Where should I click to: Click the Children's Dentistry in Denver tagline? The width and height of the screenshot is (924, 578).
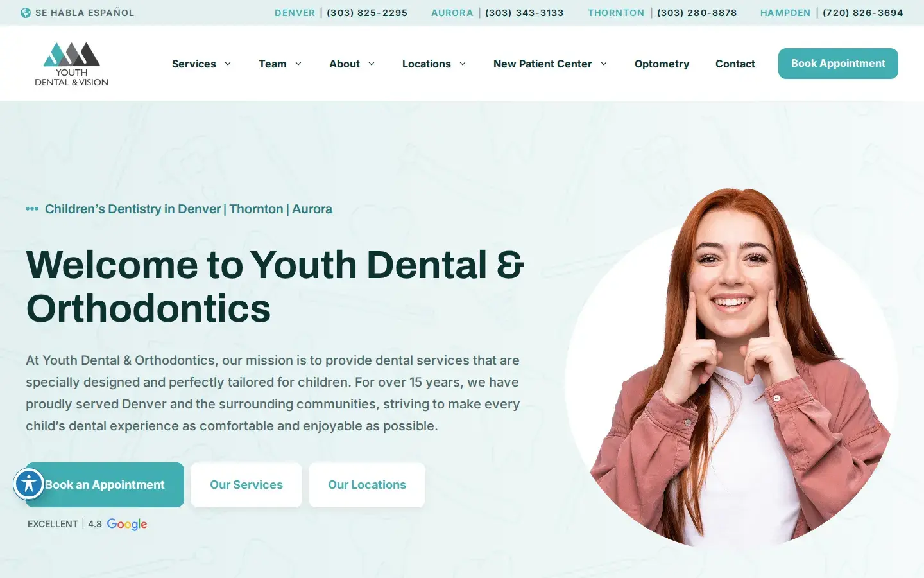click(189, 209)
